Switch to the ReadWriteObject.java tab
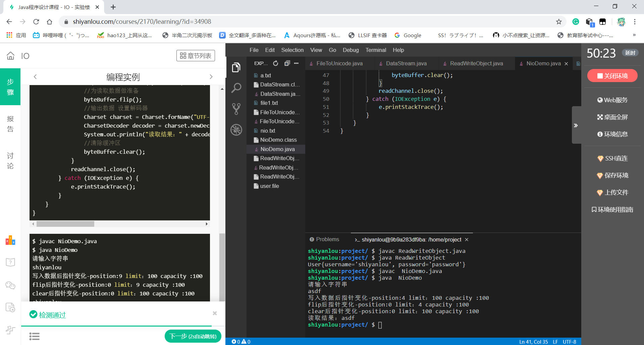 [476, 63]
